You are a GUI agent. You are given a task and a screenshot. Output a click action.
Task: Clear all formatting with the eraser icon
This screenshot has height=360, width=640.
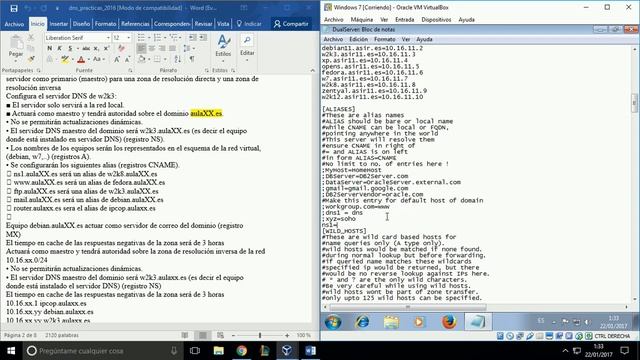click(x=121, y=48)
